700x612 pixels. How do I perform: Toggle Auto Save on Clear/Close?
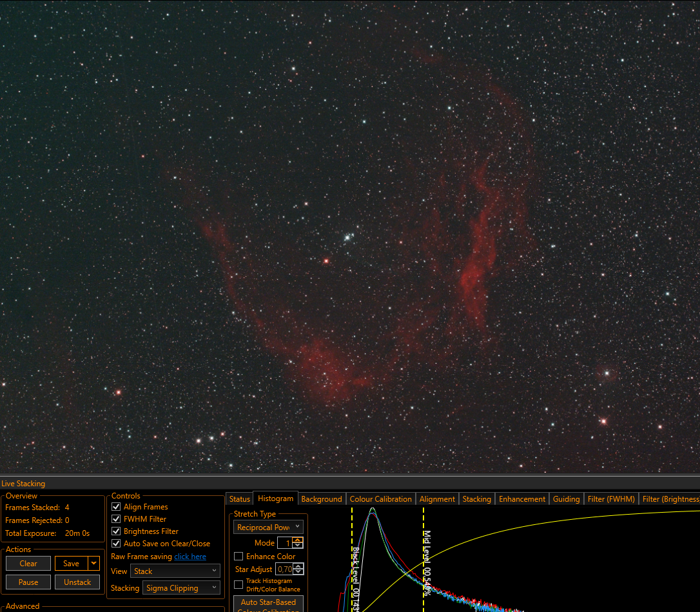point(116,544)
